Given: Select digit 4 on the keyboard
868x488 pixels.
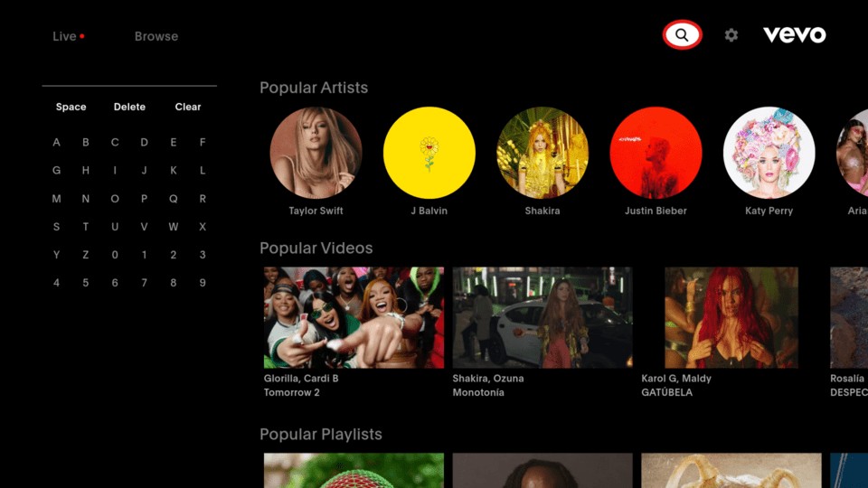Looking at the screenshot, I should click(x=56, y=283).
